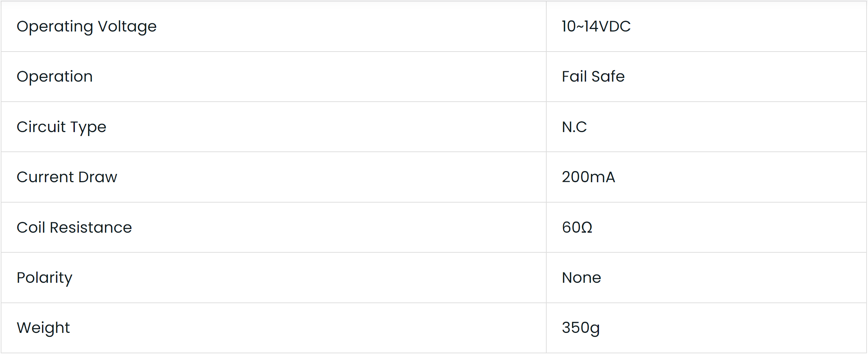
Task: Select the 10~14VDC value
Action: 596,26
